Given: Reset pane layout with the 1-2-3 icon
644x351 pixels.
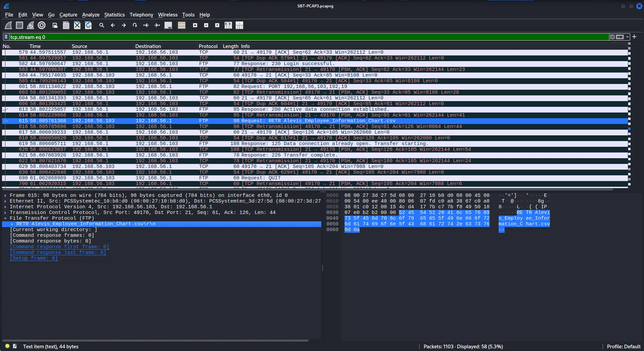Looking at the screenshot, I should 239,25.
